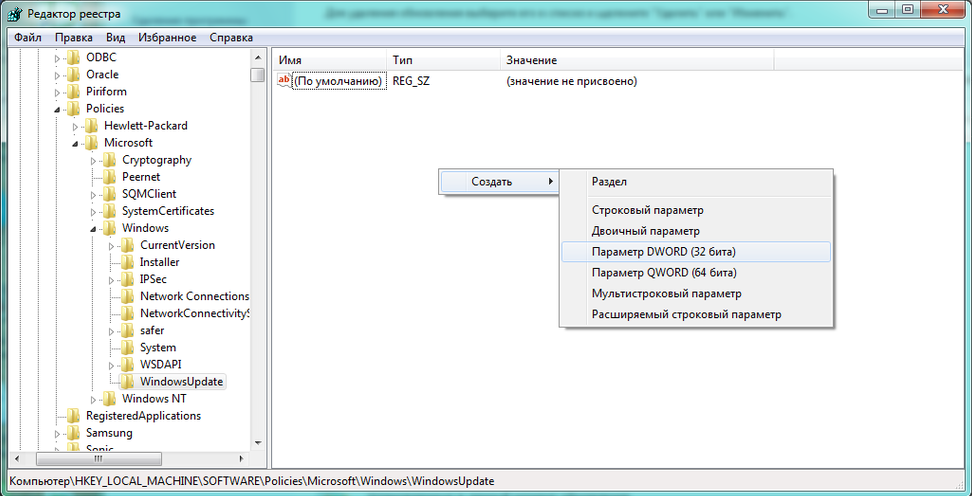Click the RegisteredApplications folder icon

tap(74, 415)
